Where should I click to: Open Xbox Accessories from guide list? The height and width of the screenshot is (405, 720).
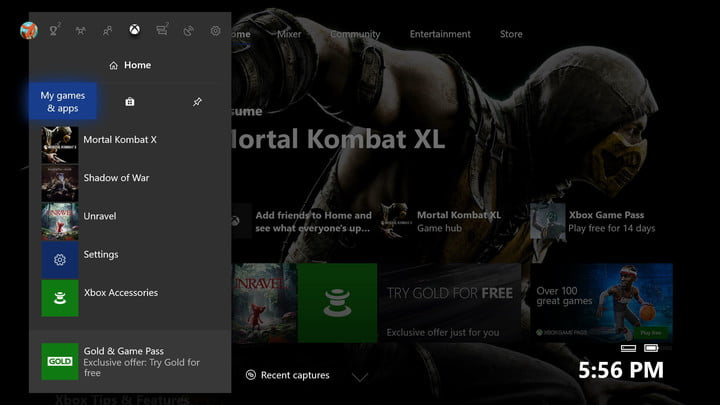click(130, 298)
